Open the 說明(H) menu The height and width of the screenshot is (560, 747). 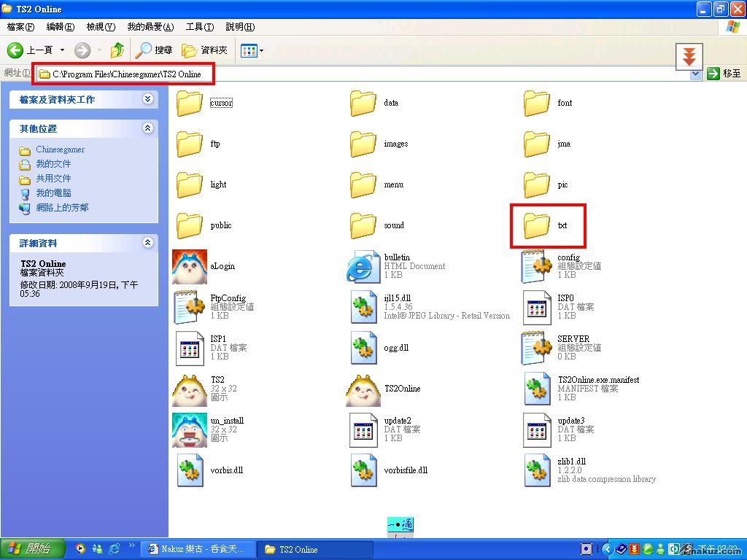(x=240, y=27)
